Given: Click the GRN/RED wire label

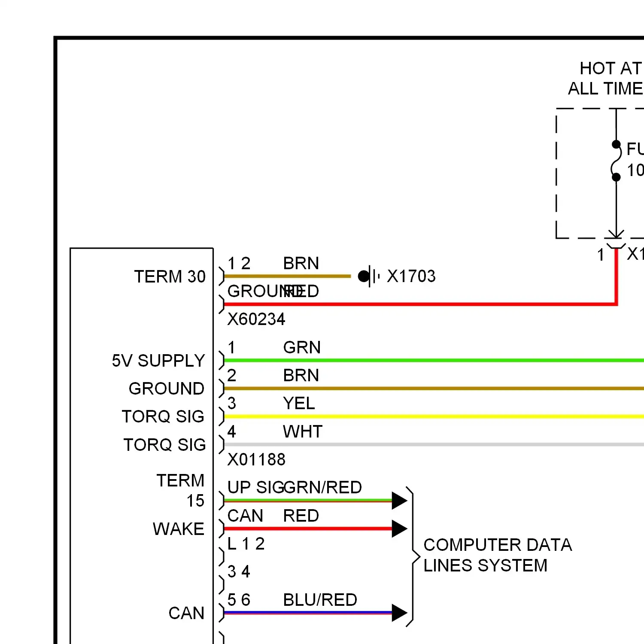Looking at the screenshot, I should pos(322,487).
